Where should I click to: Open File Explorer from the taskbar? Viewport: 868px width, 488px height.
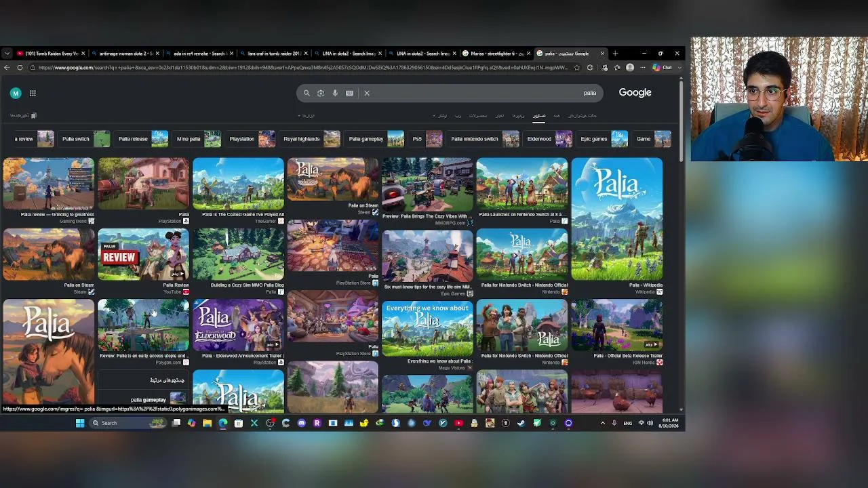tap(207, 423)
